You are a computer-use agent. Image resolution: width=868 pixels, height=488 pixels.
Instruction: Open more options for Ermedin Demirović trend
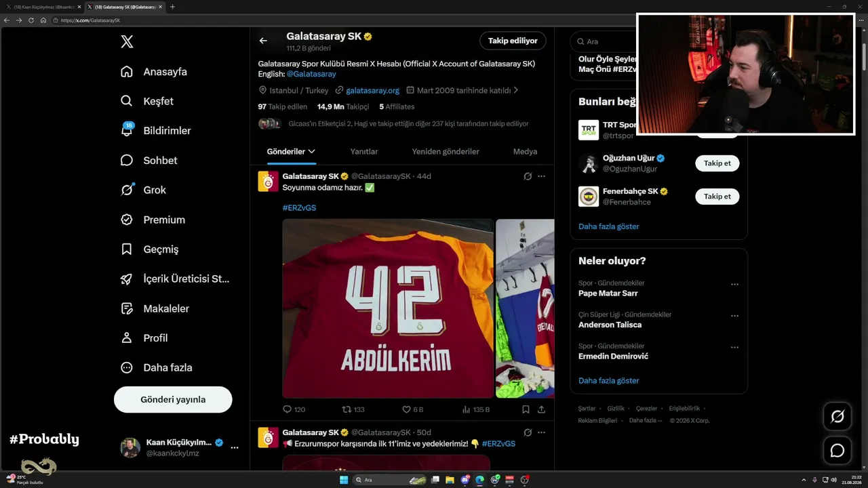pos(734,348)
